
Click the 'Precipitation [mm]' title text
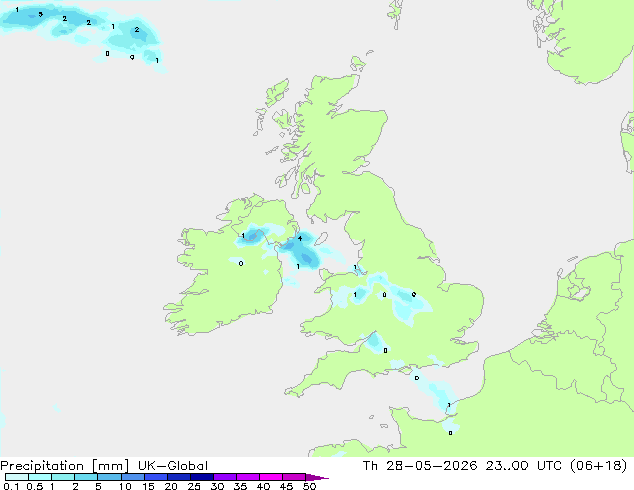tap(65, 466)
